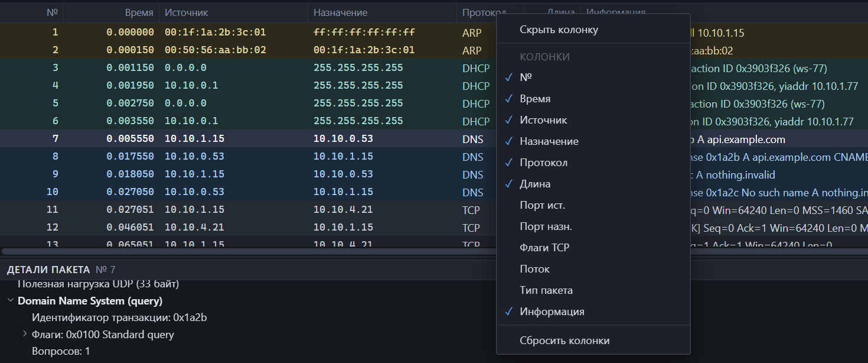Select TCP packet at time 0.046051
This screenshot has width=868, height=363.
248,228
